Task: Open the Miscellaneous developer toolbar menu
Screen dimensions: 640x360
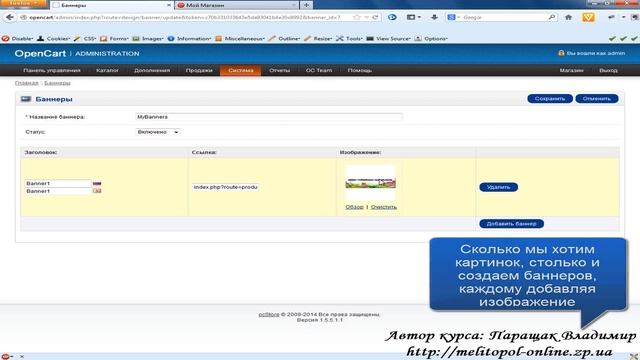Action: click(240, 38)
